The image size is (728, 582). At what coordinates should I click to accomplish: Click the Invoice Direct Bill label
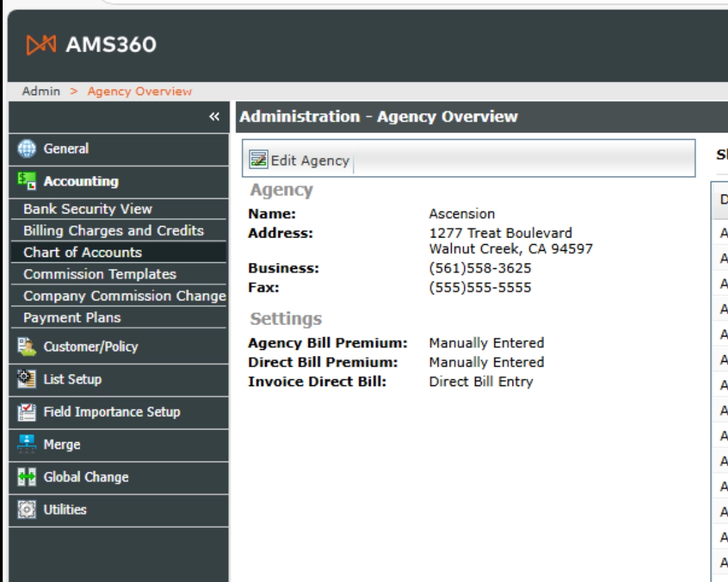pyautogui.click(x=317, y=382)
